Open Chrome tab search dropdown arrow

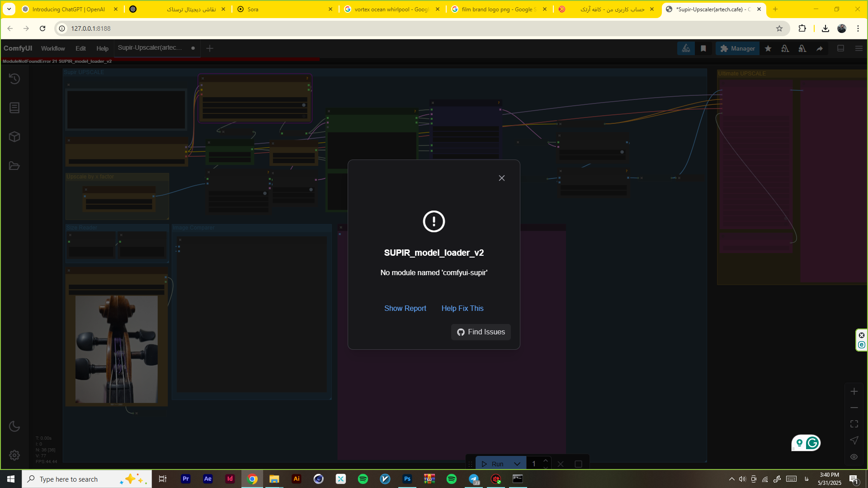click(9, 9)
